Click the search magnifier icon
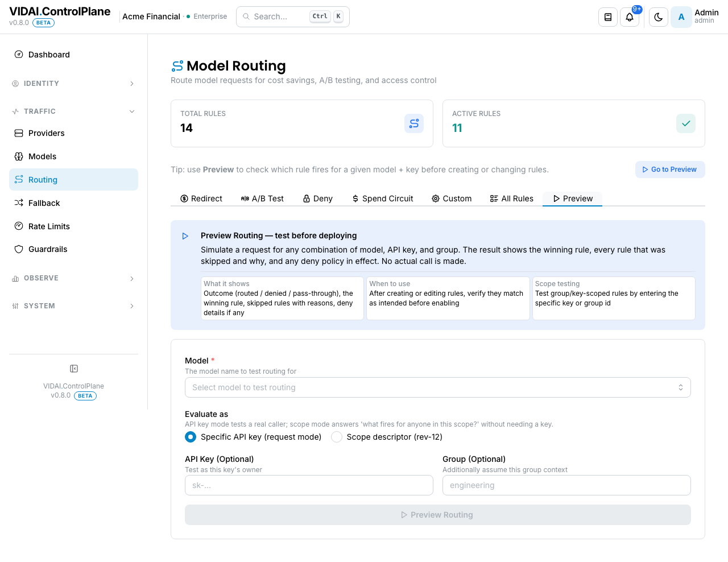This screenshot has width=728, height=562. [246, 16]
